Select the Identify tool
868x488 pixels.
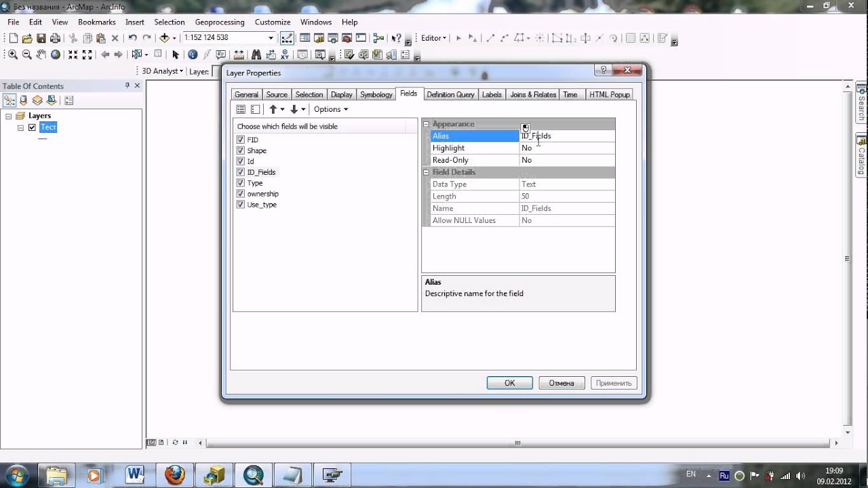pyautogui.click(x=193, y=54)
